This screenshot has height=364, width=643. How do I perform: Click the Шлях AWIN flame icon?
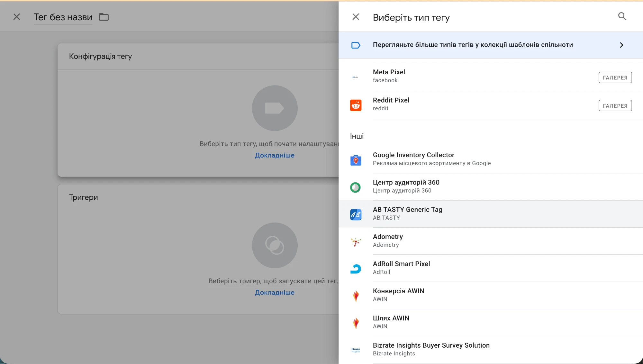point(356,323)
